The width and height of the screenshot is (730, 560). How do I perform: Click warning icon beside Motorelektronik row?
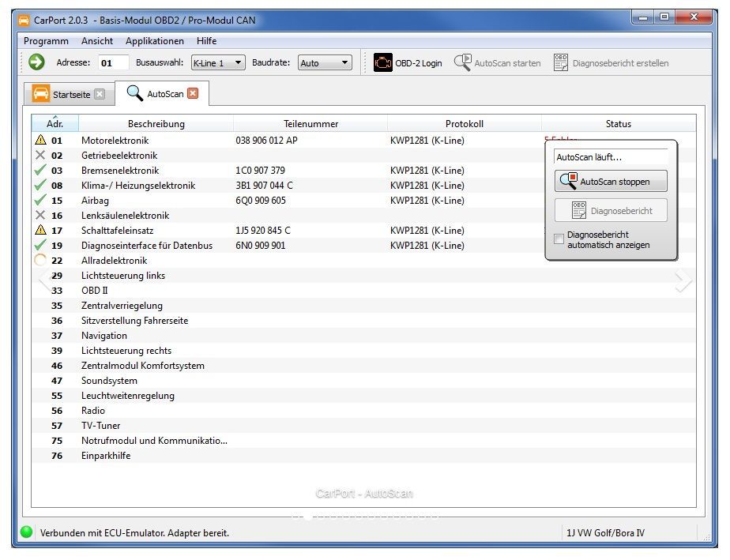(40, 141)
